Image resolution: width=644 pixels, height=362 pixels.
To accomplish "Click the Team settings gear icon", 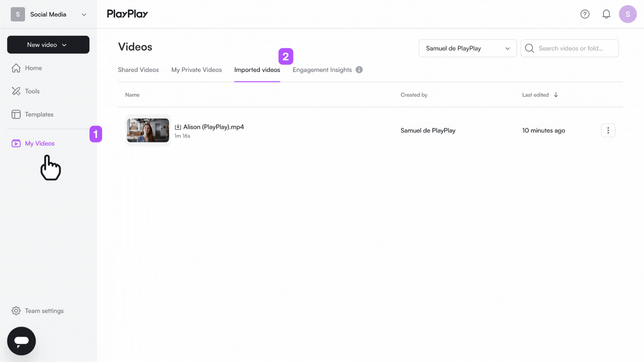I will click(16, 311).
